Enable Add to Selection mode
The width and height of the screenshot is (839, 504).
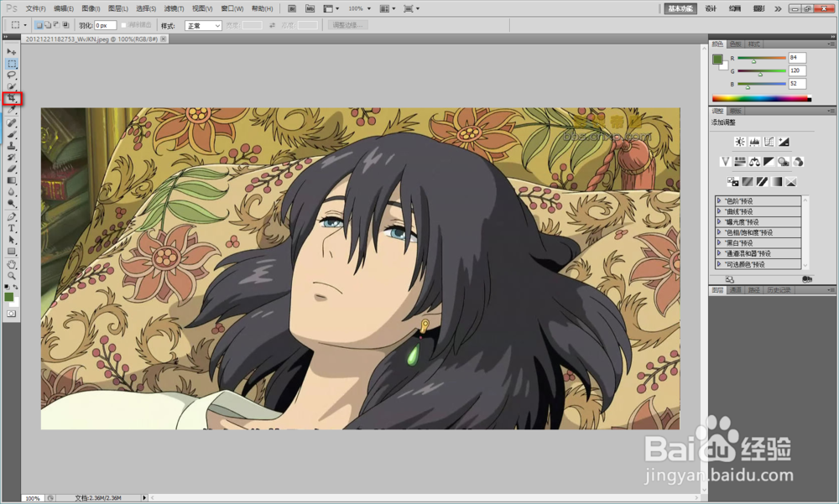(x=48, y=25)
